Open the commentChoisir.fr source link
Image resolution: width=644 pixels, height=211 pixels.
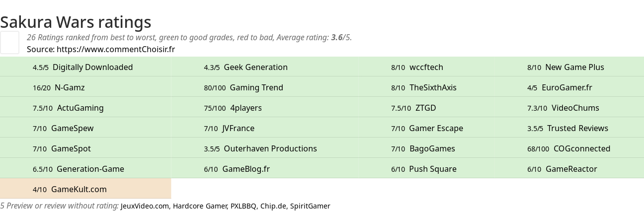tap(116, 49)
